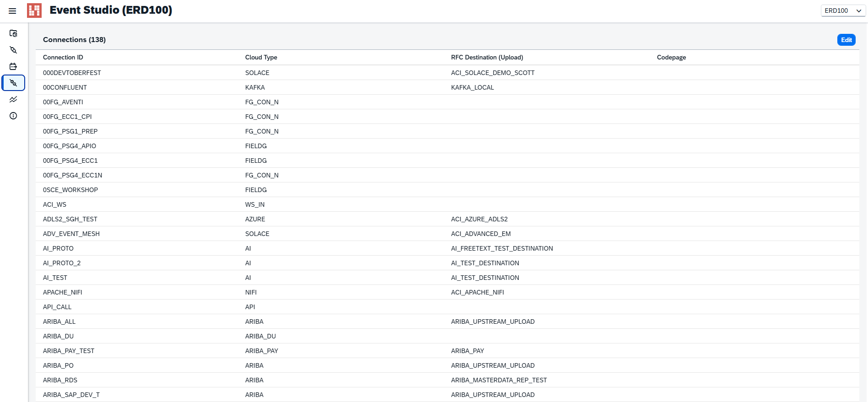Select the ARIBA_ALL connection ID
Screen dimensions: 868x402
pos(59,322)
